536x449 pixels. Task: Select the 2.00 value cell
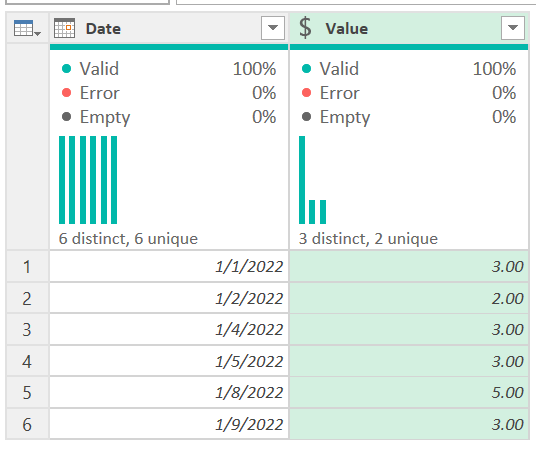coord(409,298)
